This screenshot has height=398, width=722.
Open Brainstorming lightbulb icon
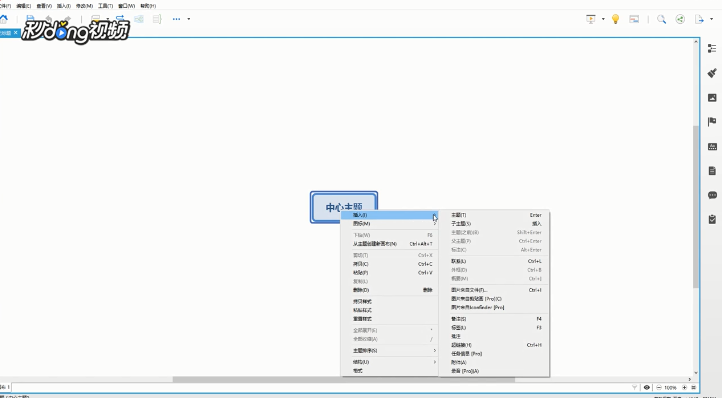pos(615,19)
